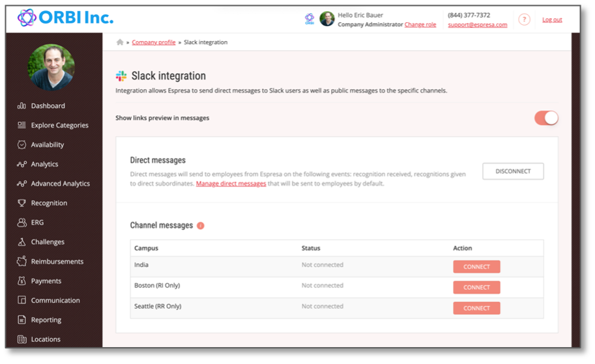Image resolution: width=595 pixels, height=364 pixels.
Task: Click the (844) 377-7372 phone number
Action: tap(469, 15)
